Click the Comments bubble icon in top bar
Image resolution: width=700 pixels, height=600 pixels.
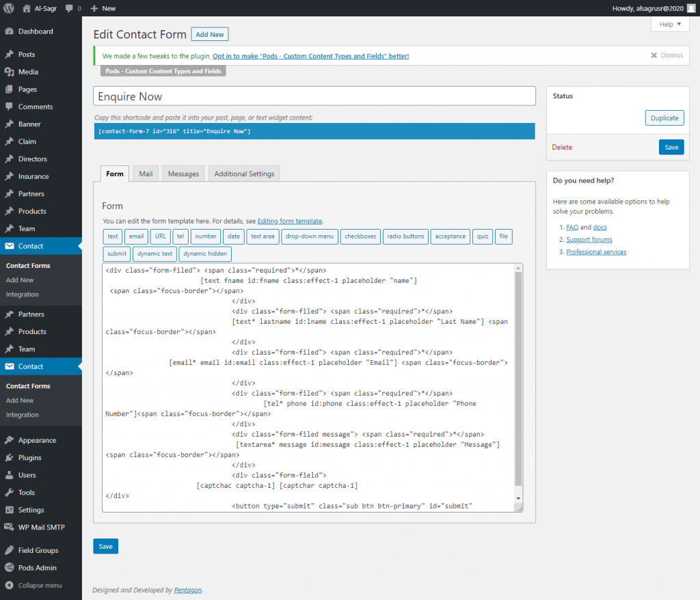(69, 8)
